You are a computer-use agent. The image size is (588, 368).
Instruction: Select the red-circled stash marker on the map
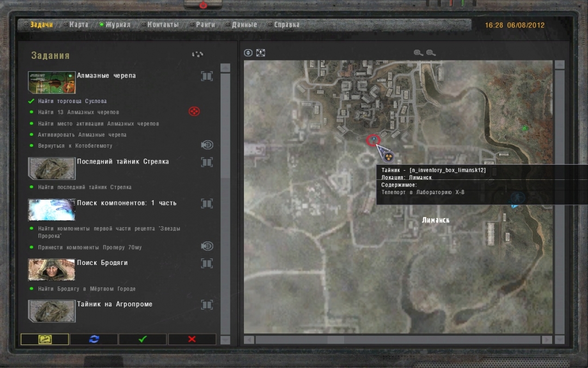pos(373,140)
